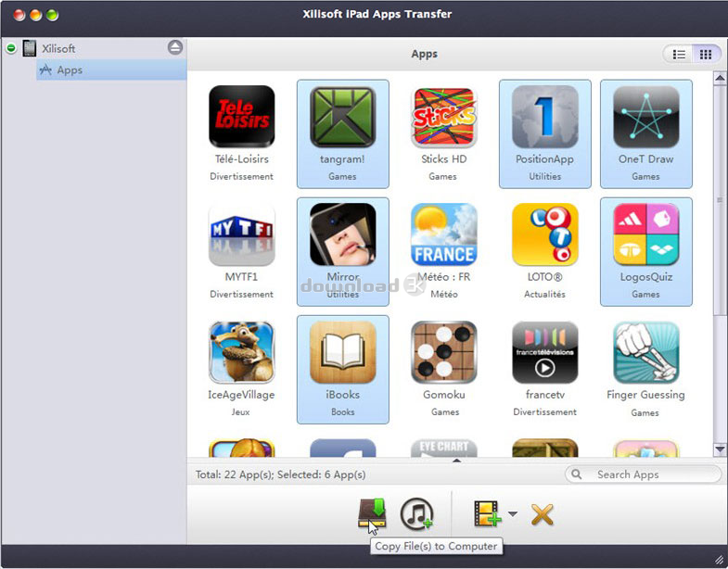The width and height of the screenshot is (728, 569).
Task: Select the Météo : FR app
Action: pos(443,235)
